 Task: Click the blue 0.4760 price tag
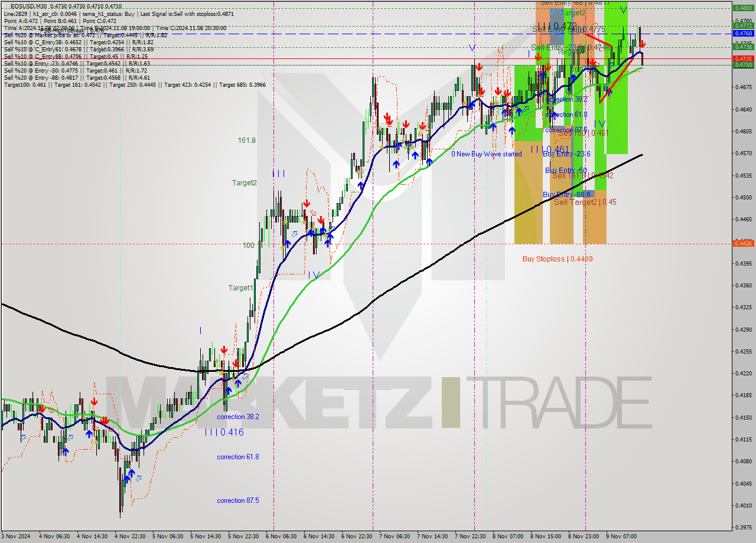click(x=742, y=33)
